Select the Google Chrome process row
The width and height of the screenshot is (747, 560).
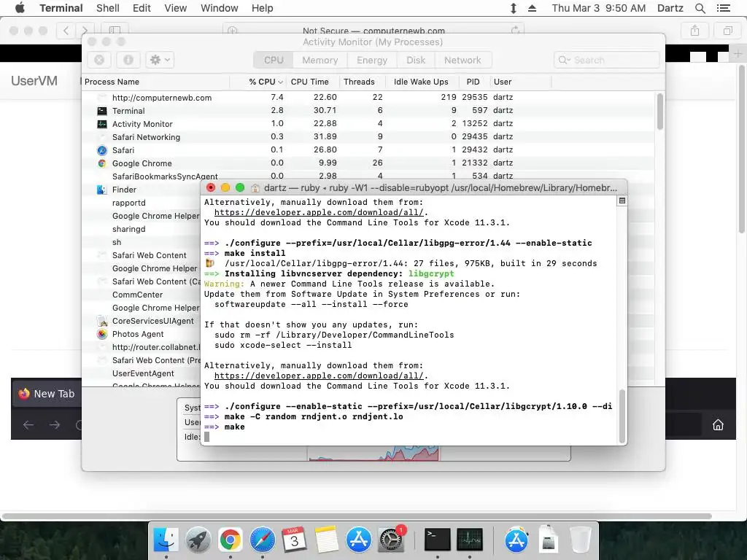pos(368,163)
